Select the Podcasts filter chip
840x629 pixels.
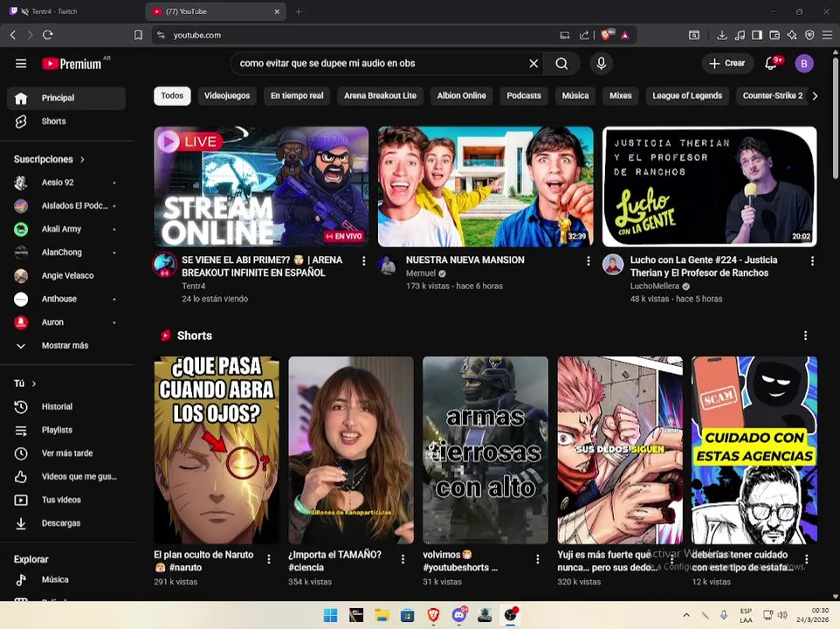click(523, 96)
